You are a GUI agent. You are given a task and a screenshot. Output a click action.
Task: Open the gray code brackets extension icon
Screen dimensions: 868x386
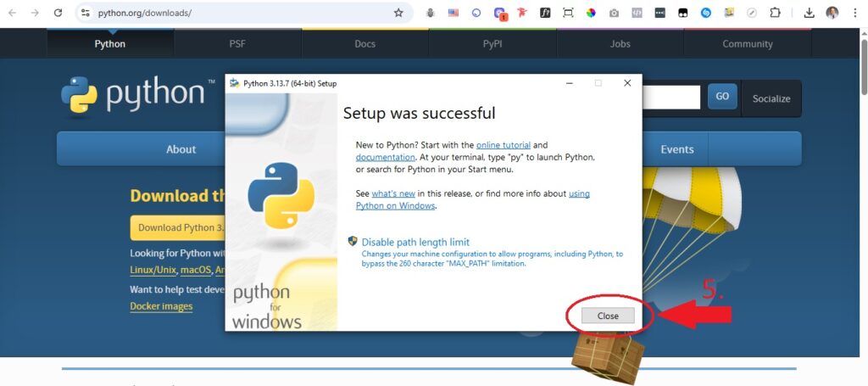pyautogui.click(x=637, y=13)
